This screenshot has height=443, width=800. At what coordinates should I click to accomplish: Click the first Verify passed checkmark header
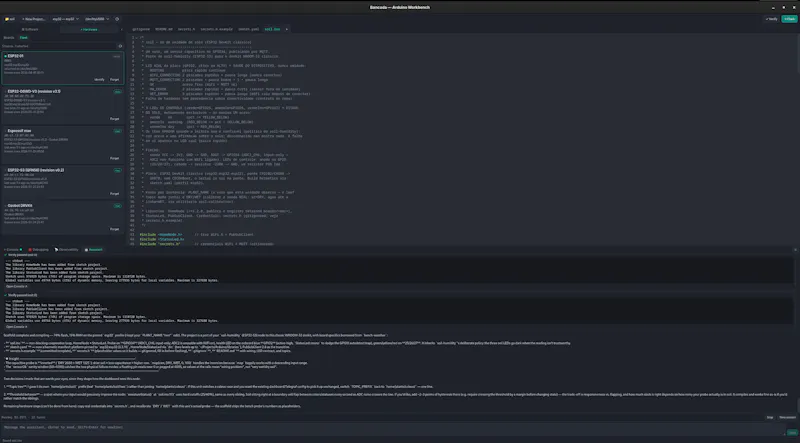pos(21,255)
